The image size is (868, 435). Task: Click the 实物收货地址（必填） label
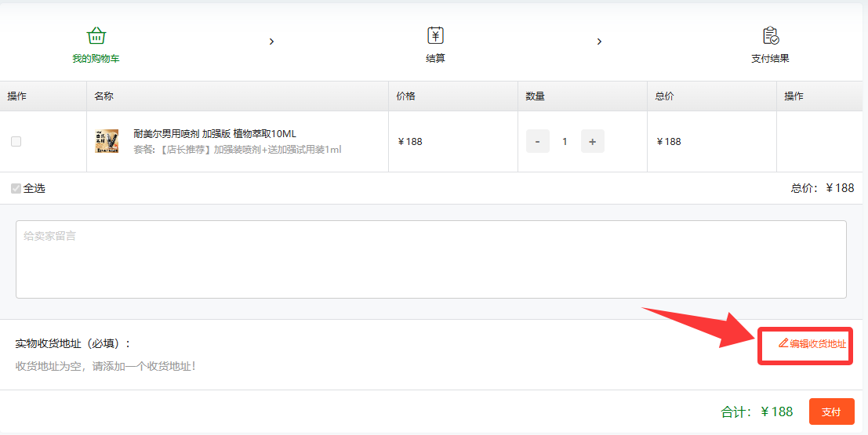coord(73,343)
